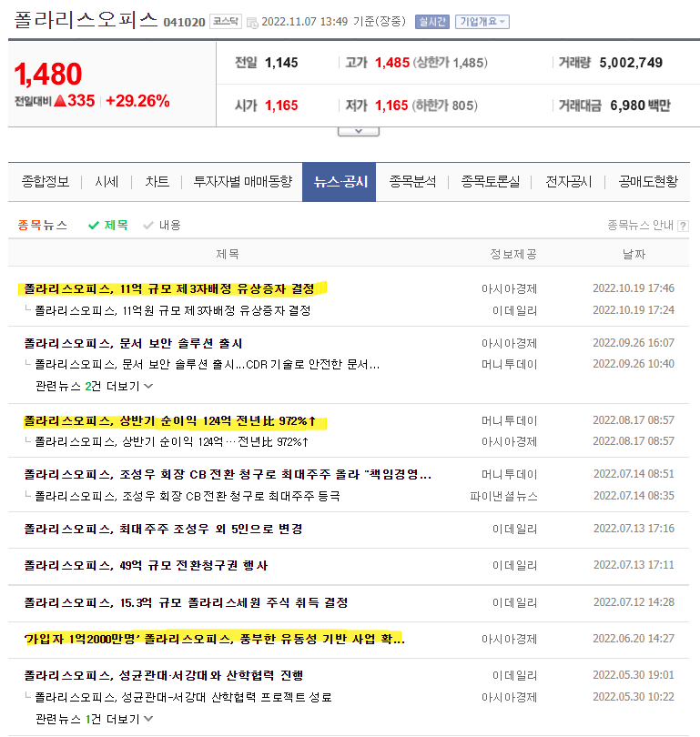Open article '최대주주 조성우 외 5인으로 변경'
This screenshot has width=700, height=737.
pos(163,530)
